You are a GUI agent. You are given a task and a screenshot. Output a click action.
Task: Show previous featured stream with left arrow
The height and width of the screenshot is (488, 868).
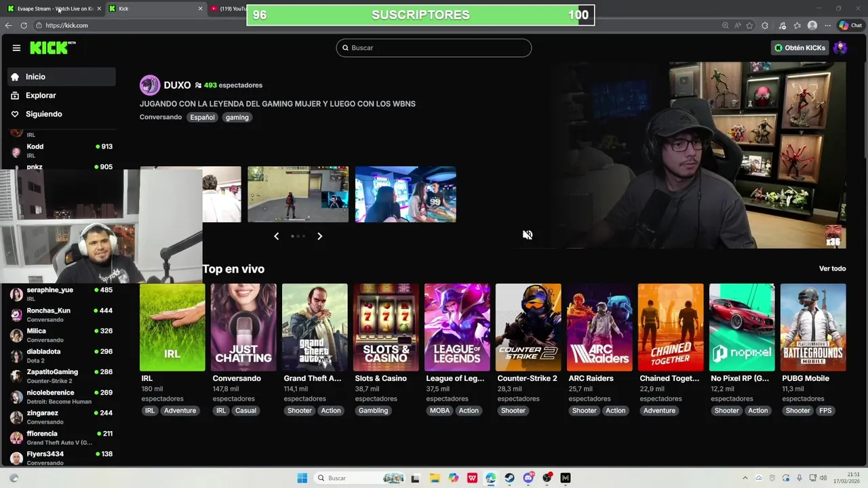click(x=276, y=236)
